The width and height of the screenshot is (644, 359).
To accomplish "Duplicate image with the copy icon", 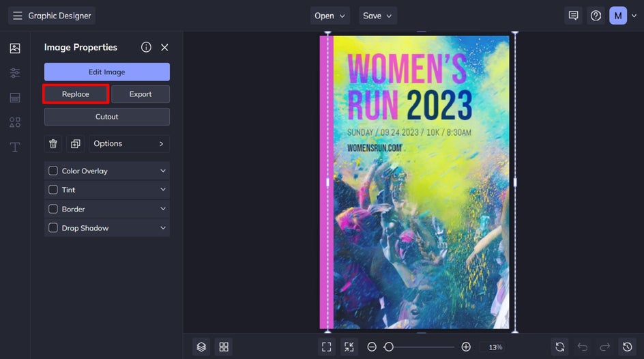I will 75,144.
